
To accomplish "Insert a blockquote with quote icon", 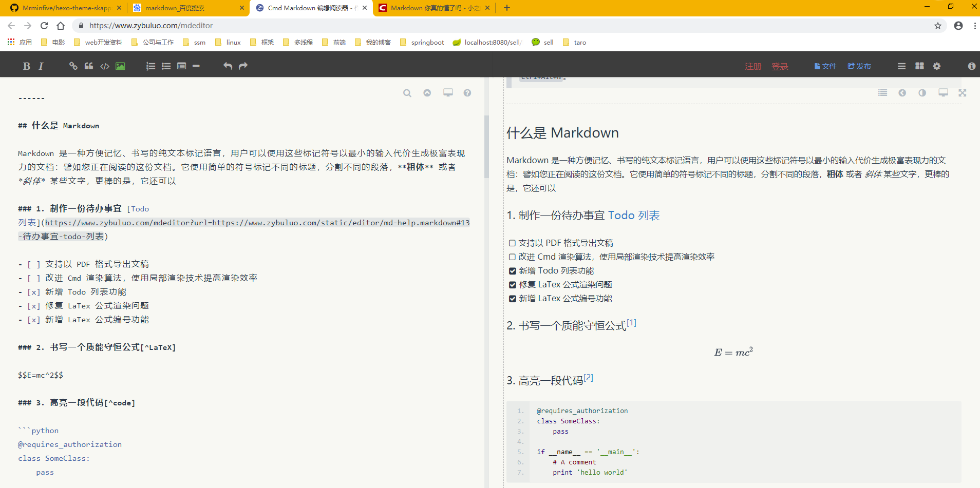I will tap(89, 66).
